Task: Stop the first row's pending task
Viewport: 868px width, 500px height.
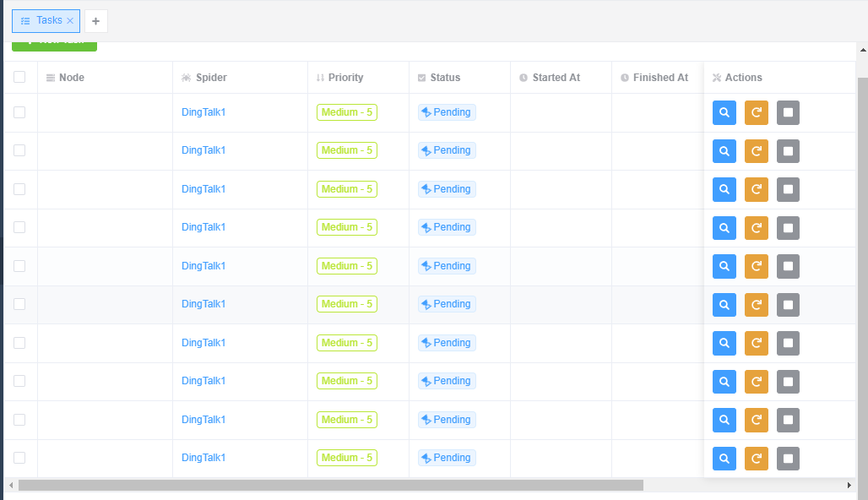Action: click(x=789, y=113)
